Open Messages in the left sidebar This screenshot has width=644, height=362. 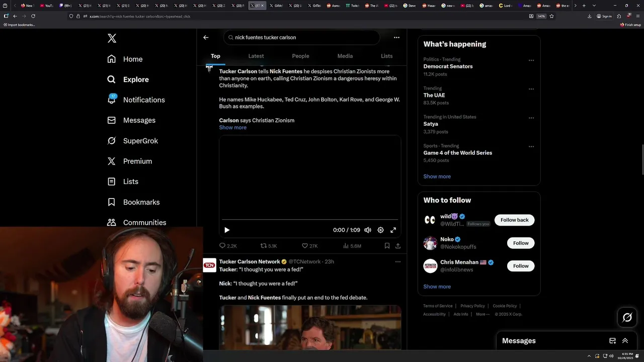click(131, 120)
